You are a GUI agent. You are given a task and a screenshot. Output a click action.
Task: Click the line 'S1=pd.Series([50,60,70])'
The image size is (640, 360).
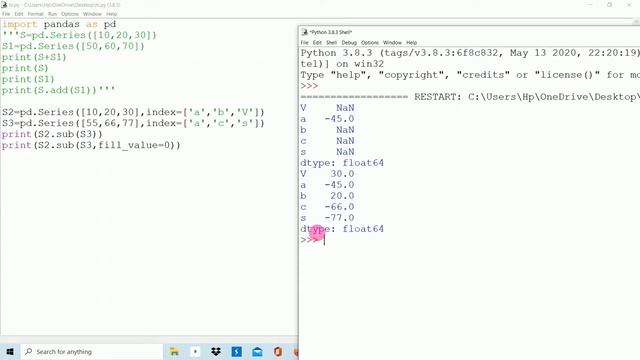73,46
